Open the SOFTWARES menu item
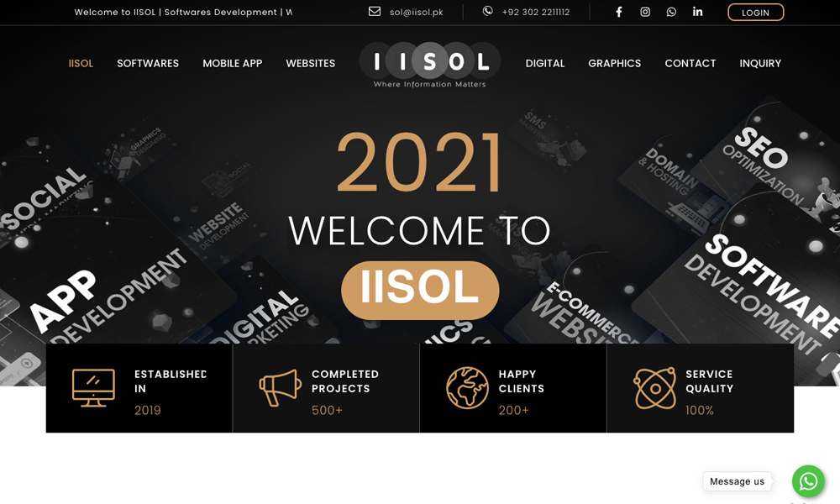This screenshot has height=504, width=840. pos(148,63)
